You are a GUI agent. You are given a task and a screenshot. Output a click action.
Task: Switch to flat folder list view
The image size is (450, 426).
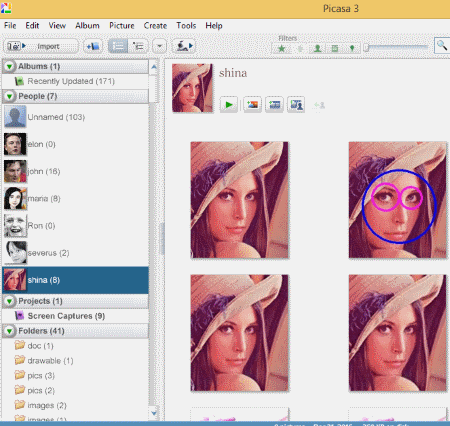pos(118,46)
